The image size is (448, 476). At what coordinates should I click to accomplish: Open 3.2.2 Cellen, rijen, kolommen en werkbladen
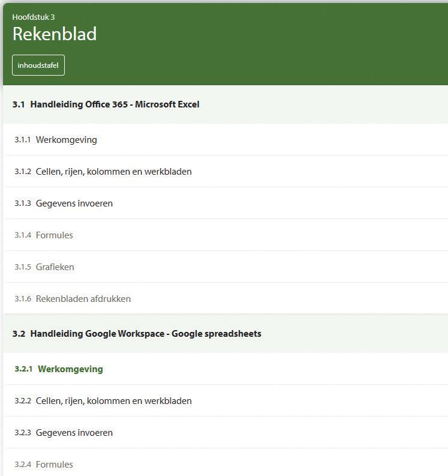click(225, 401)
